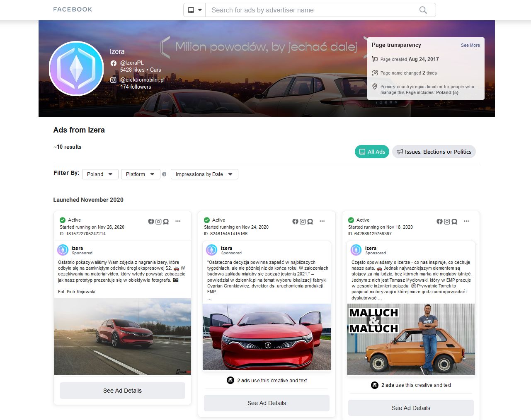Open the Platform filter dropdown
Image resolution: width=531 pixels, height=420 pixels.
(141, 174)
